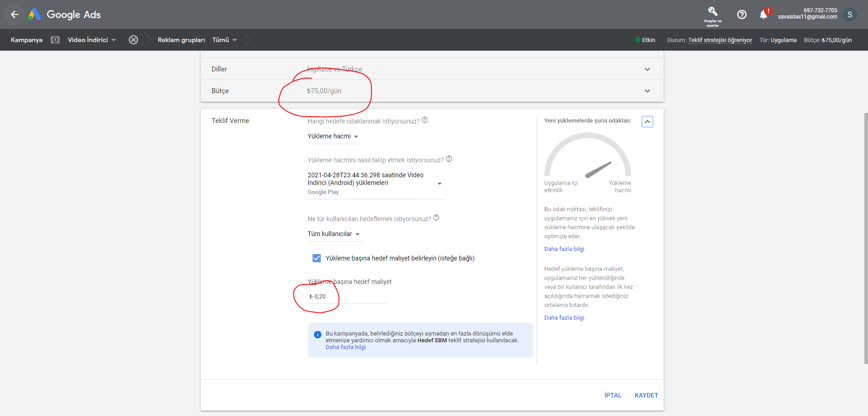The width and height of the screenshot is (868, 416).
Task: Click the focus gauge dial
Action: [587, 155]
